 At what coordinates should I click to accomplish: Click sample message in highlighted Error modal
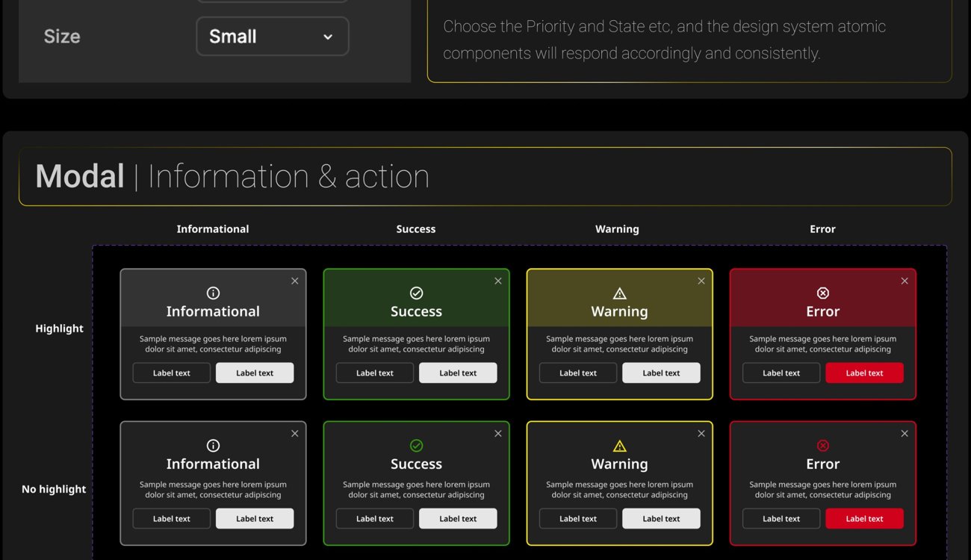(822, 343)
